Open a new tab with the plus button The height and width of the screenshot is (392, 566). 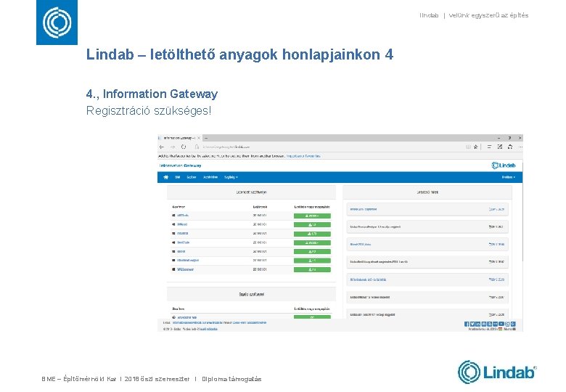(206, 138)
